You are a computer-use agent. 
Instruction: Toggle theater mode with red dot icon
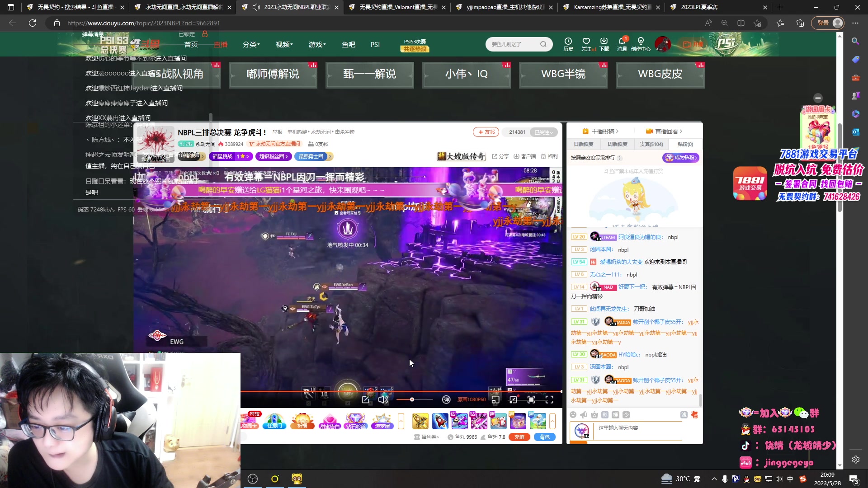point(514,399)
